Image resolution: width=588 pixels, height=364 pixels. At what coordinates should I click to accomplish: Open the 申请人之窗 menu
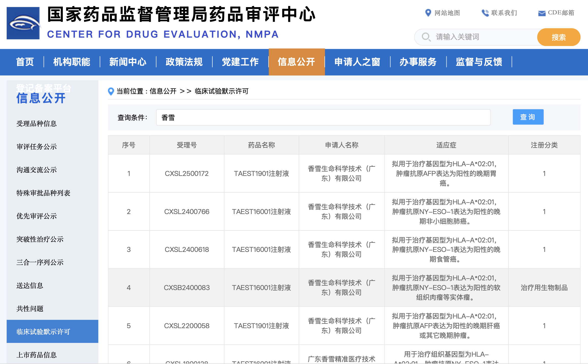point(357,62)
